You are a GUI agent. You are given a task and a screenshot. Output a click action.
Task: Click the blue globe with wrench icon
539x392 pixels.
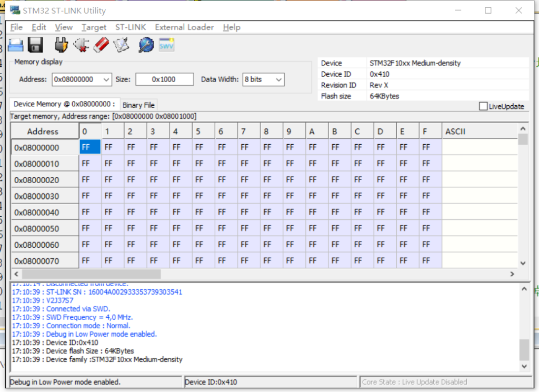pyautogui.click(x=146, y=45)
